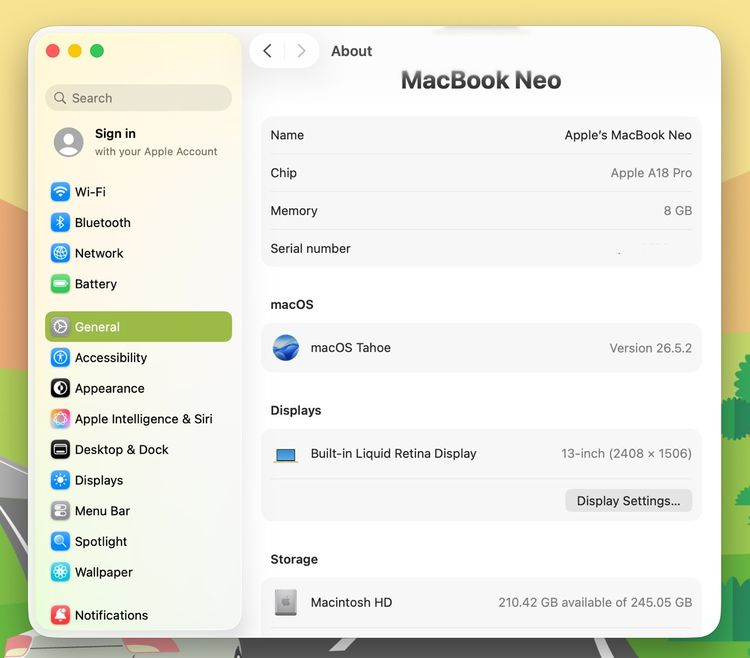Viewport: 750px width, 658px height.
Task: Click the Serial number label
Action: click(310, 249)
